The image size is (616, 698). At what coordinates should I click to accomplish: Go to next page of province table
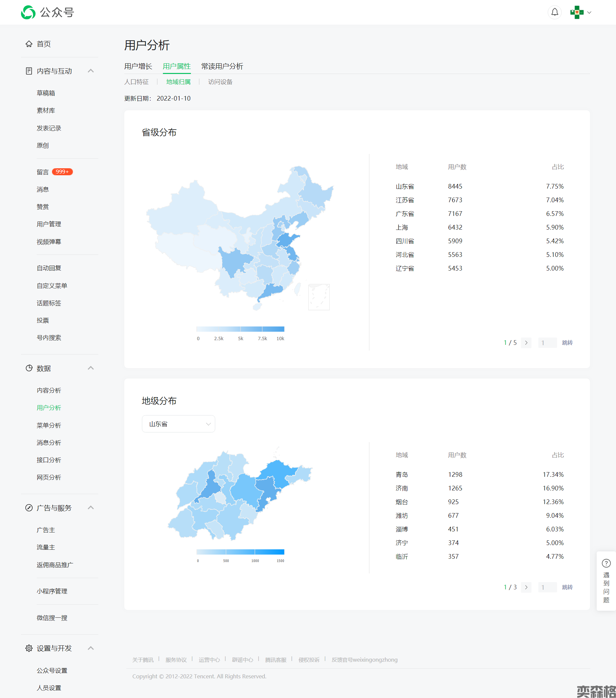pos(526,343)
